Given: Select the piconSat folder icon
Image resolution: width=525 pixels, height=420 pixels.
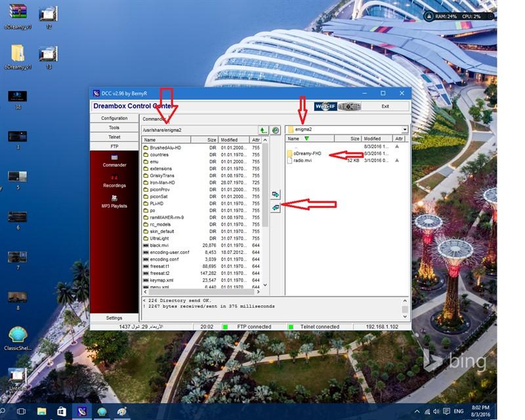Looking at the screenshot, I should 146,197.
